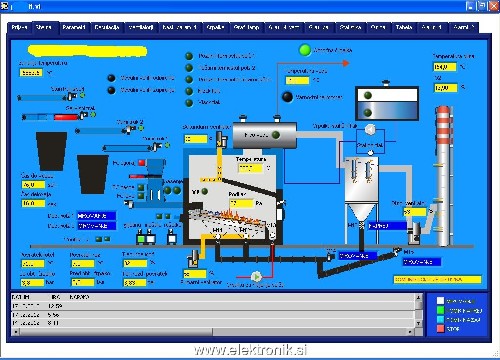The height and width of the screenshot is (360, 500).
Task: Click the topmost lamp in the five-lamp column
Action: (189, 56)
